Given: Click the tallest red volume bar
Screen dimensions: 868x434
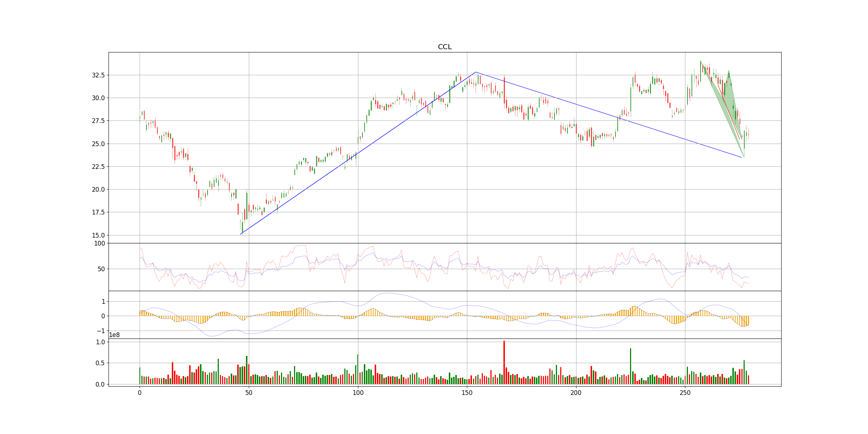Looking at the screenshot, I should (x=504, y=362).
